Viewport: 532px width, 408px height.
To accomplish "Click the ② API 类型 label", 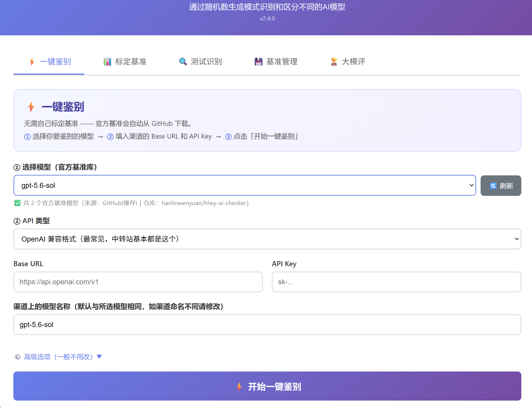I will pos(31,221).
